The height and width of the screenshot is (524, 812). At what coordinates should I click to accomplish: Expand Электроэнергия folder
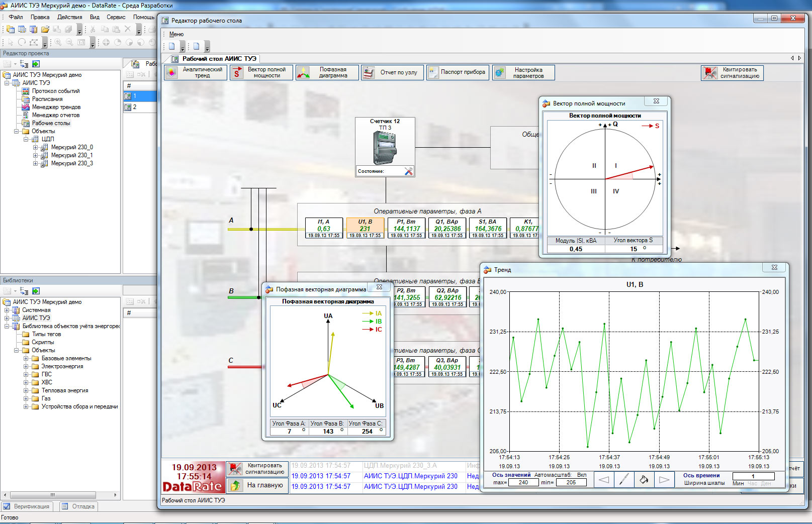[26, 366]
